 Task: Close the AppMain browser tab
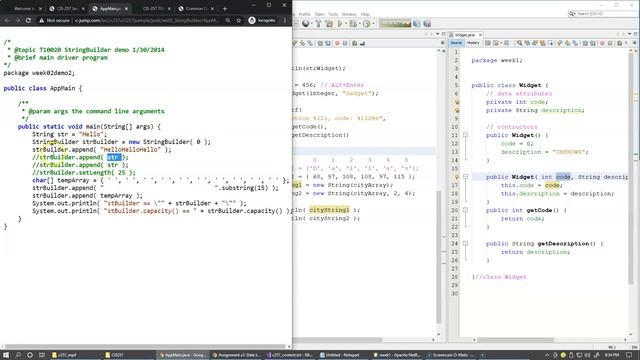tap(126, 9)
